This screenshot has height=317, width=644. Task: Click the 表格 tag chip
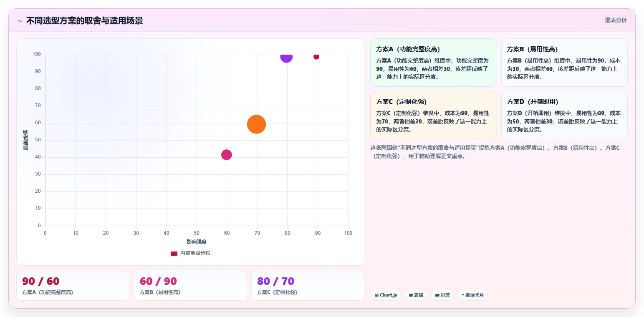(416, 295)
